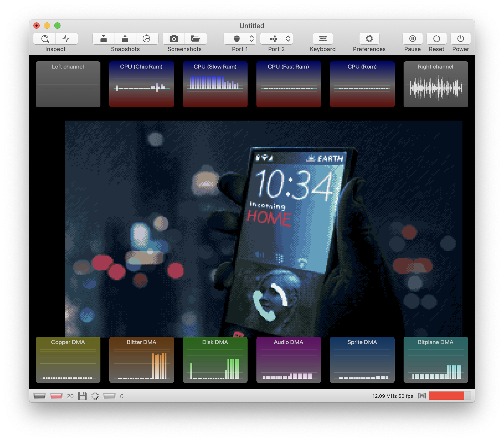Click the Left channel audio monitor

point(68,84)
